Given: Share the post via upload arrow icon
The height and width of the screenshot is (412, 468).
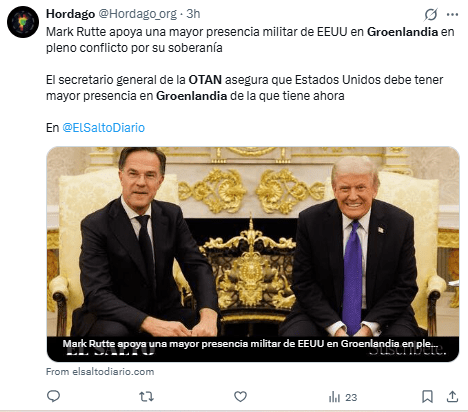Looking at the screenshot, I should (452, 396).
